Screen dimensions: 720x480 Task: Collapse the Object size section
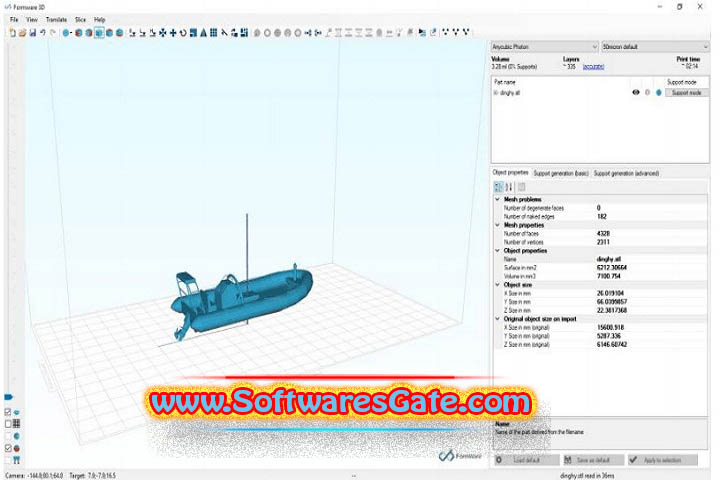pyautogui.click(x=497, y=285)
